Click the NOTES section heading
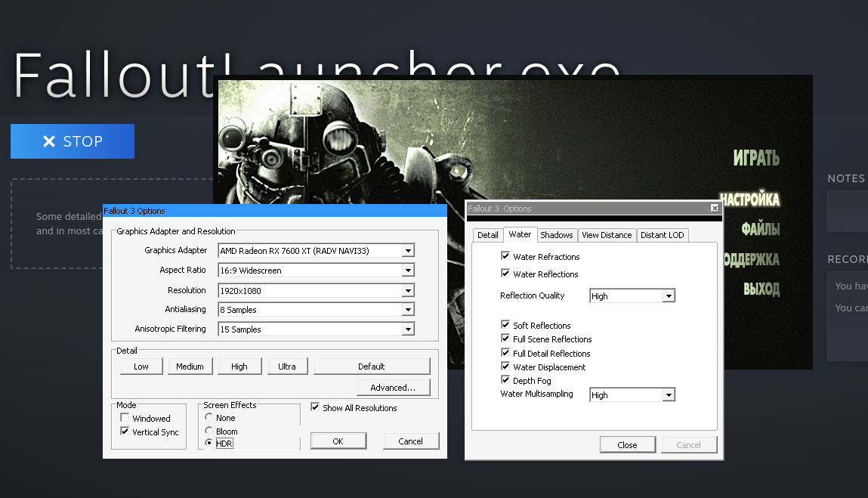Image resolution: width=868 pixels, height=498 pixels. click(x=846, y=178)
